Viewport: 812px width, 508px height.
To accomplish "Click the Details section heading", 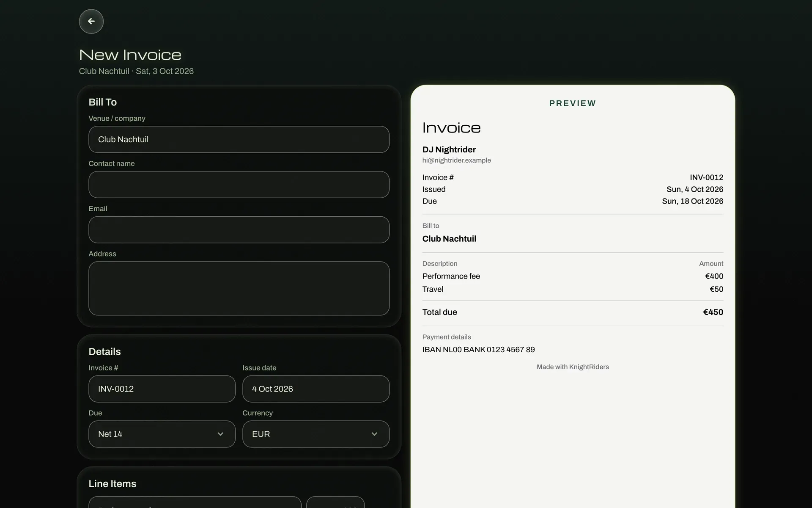I will click(x=105, y=352).
